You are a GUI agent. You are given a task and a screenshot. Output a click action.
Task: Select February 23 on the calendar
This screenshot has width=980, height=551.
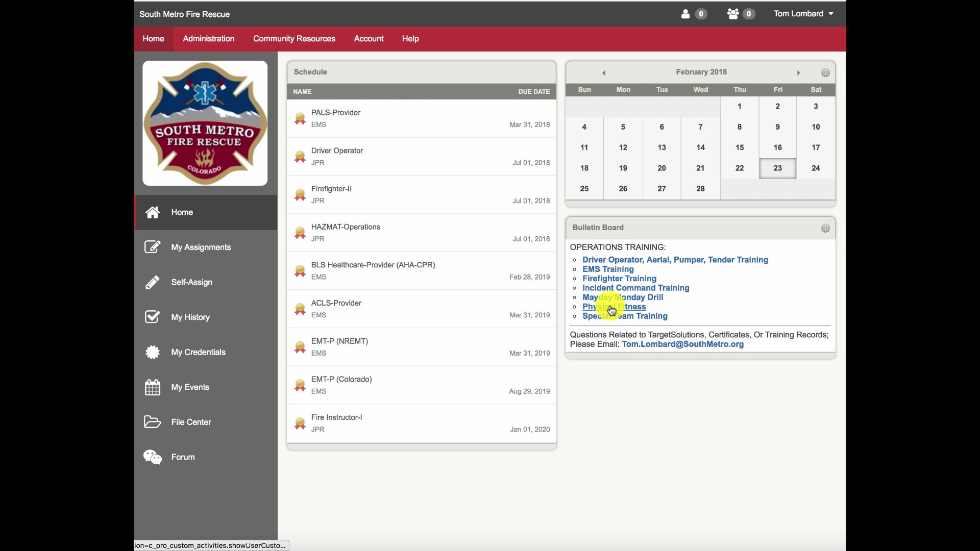click(x=777, y=168)
